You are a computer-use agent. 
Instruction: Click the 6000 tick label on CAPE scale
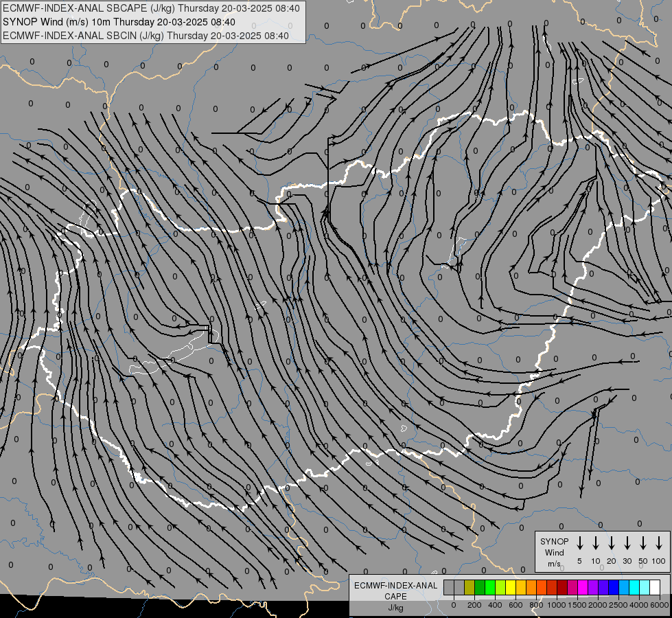(660, 605)
